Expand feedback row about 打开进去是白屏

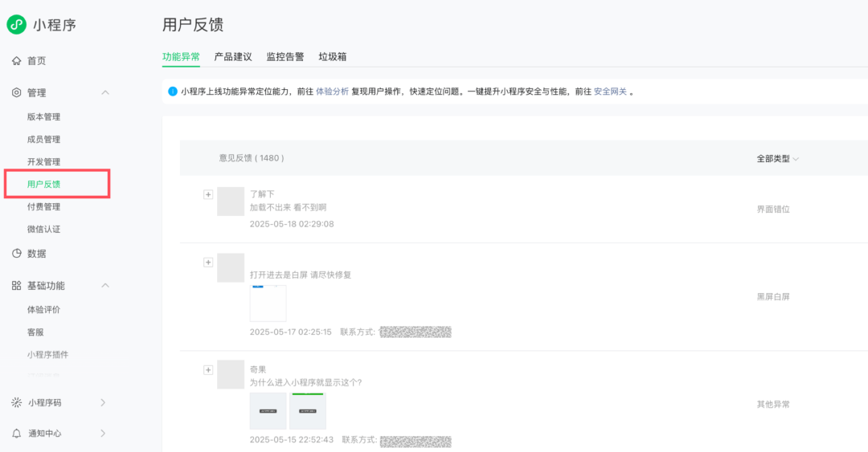pyautogui.click(x=208, y=263)
